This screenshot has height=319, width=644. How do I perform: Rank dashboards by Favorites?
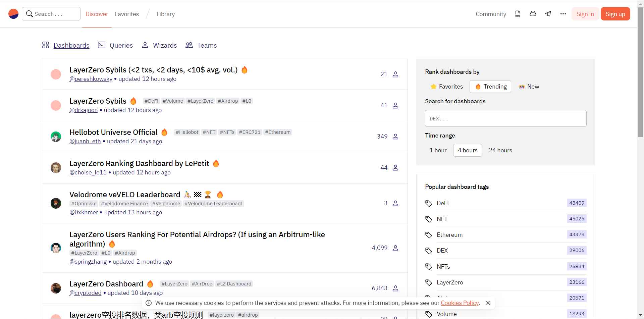[446, 87]
